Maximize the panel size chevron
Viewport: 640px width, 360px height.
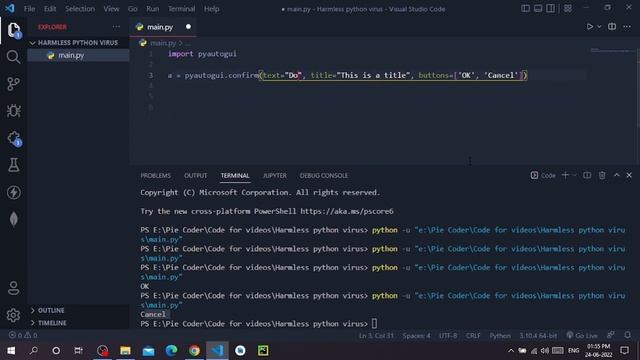(617, 175)
